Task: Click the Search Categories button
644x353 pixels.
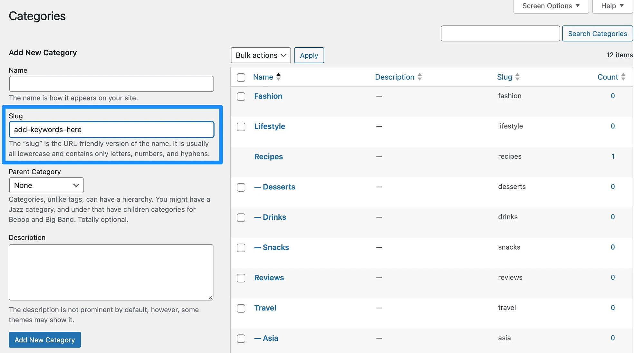Action: 598,33
